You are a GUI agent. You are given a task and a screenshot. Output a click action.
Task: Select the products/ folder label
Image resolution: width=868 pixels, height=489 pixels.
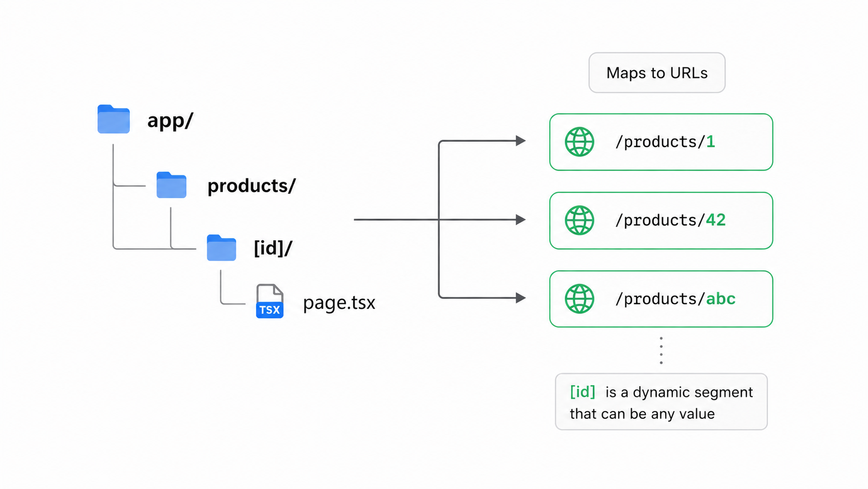251,186
